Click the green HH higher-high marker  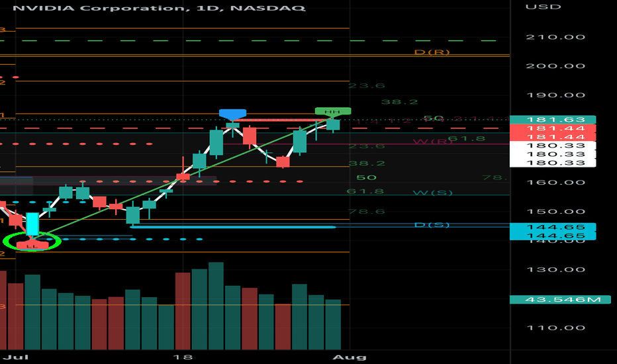pos(333,112)
